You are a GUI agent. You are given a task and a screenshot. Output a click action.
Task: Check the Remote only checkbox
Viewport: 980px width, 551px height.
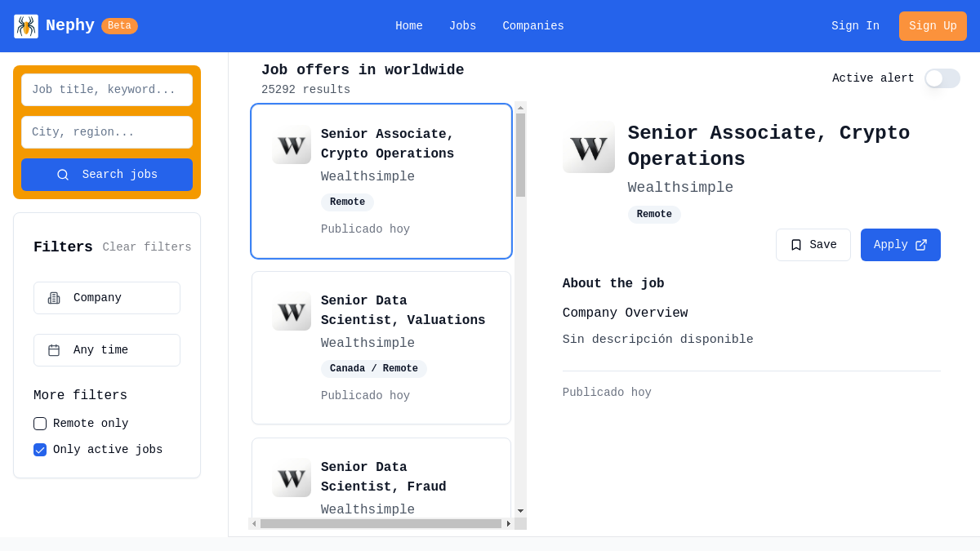tap(40, 424)
